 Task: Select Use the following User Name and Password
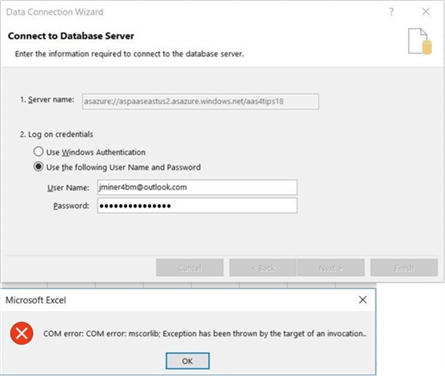pyautogui.click(x=39, y=167)
